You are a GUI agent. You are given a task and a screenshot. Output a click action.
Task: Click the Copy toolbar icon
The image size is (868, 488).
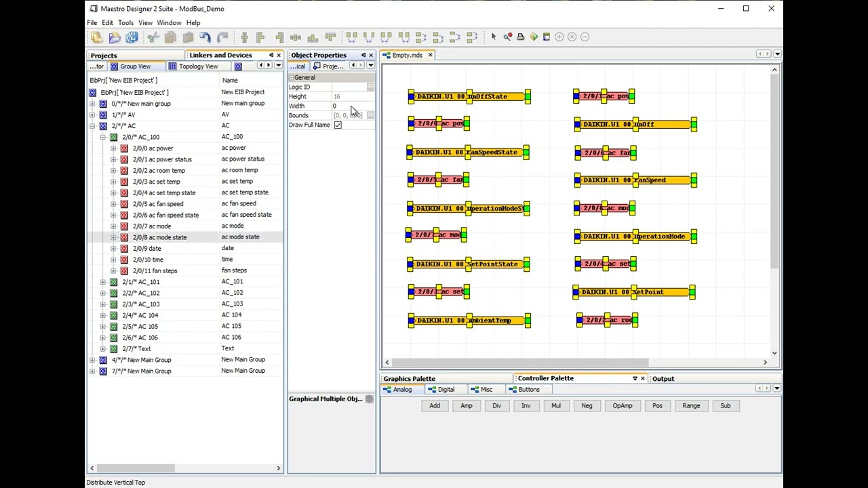[x=170, y=37]
